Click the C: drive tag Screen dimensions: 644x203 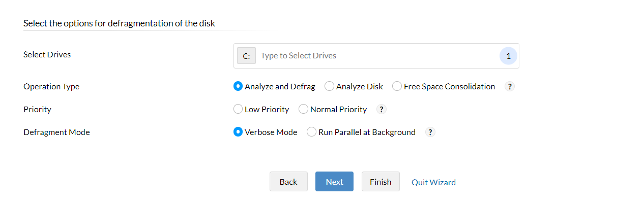246,56
